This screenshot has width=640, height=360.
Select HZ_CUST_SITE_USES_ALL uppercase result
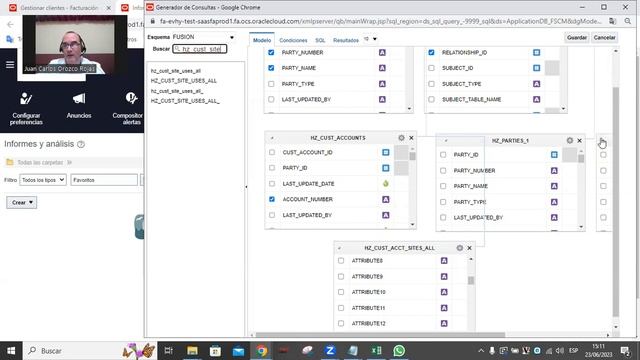click(184, 81)
